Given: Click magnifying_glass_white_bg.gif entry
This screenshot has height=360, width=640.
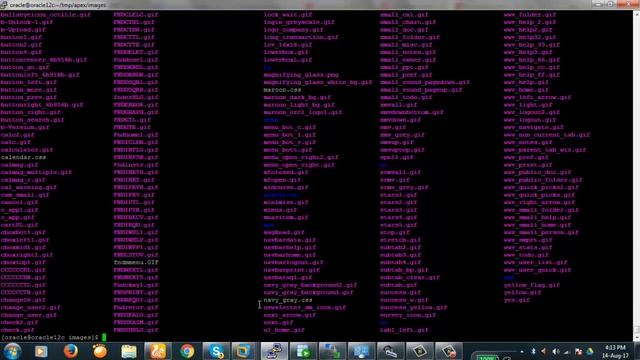Looking at the screenshot, I should pyautogui.click(x=318, y=82).
